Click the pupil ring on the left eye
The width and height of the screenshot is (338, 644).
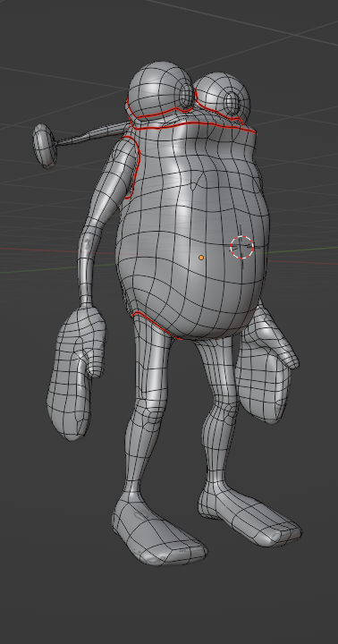(x=187, y=94)
